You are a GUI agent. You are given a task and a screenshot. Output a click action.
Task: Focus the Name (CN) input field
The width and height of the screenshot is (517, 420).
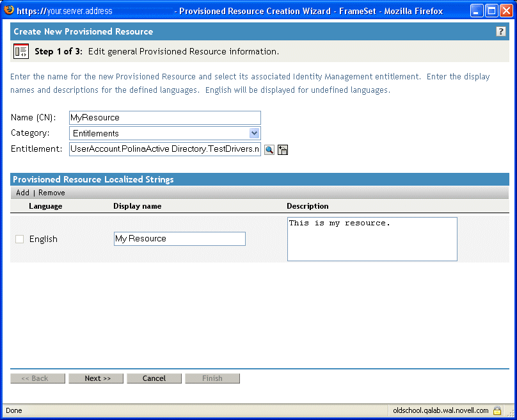pos(165,118)
